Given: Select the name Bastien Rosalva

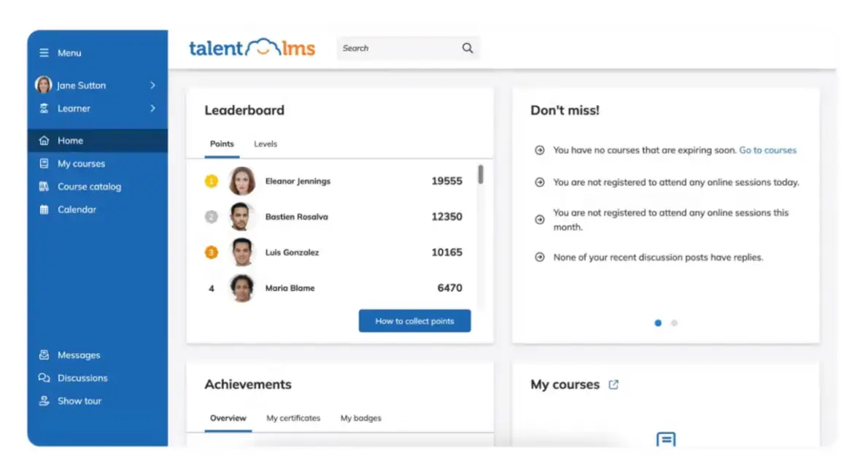Looking at the screenshot, I should 297,217.
